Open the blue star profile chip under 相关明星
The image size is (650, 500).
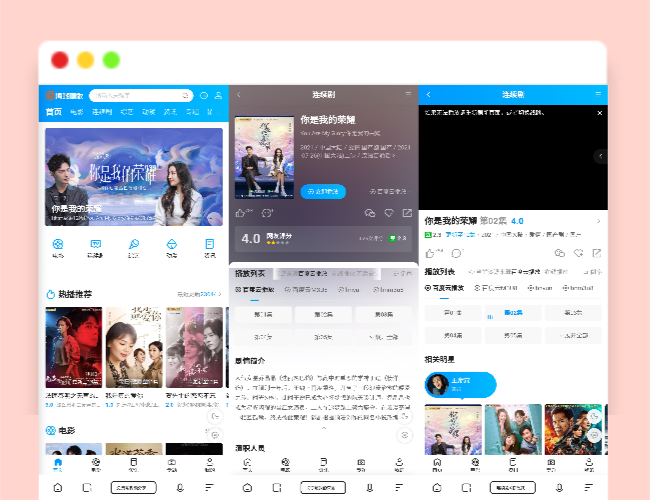(x=460, y=385)
